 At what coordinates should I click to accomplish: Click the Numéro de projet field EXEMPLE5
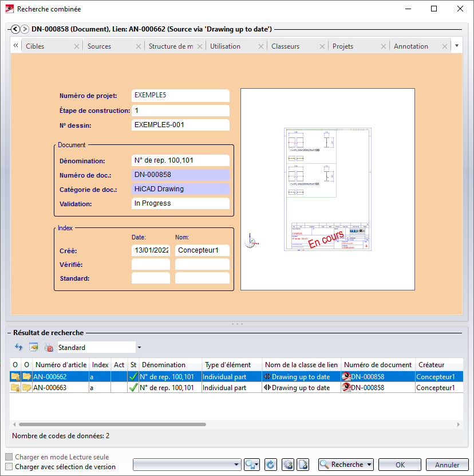180,95
